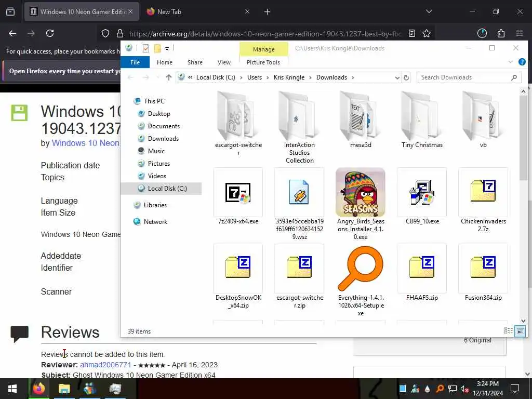Switch to the New Tab browser tab
532x399 pixels.
pyautogui.click(x=198, y=11)
